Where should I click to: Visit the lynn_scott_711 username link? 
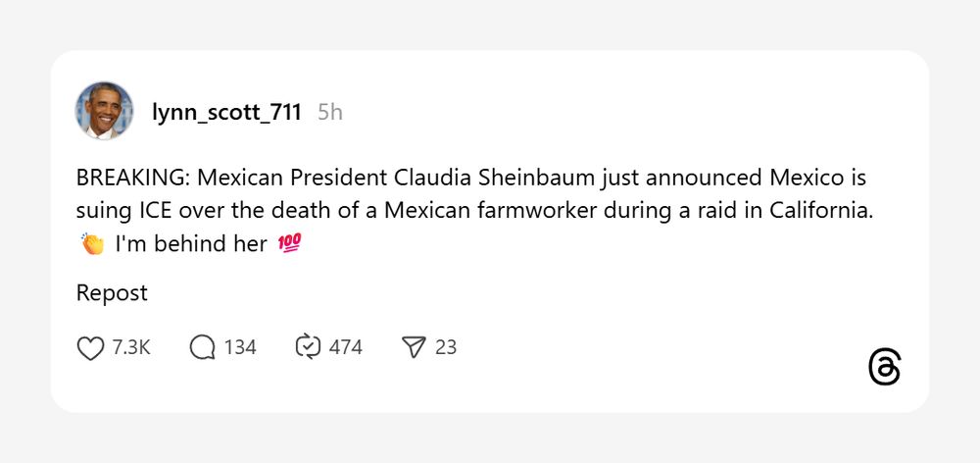point(226,112)
